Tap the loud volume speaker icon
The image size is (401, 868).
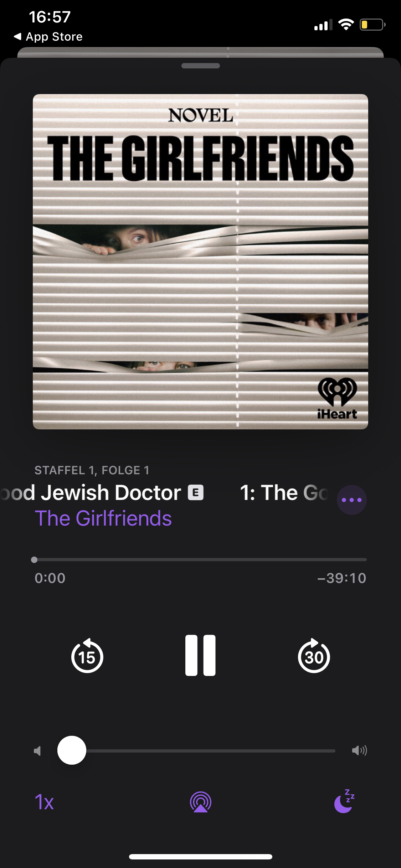point(359,751)
